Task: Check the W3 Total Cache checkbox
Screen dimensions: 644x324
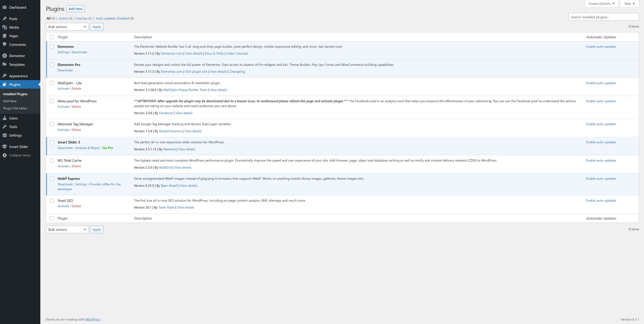Action: click(x=52, y=160)
